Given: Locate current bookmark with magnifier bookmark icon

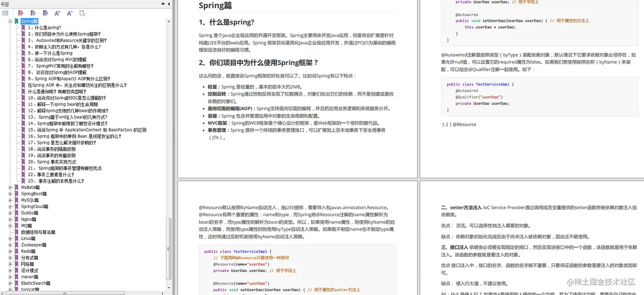Looking at the screenshot, I should 45,13.
